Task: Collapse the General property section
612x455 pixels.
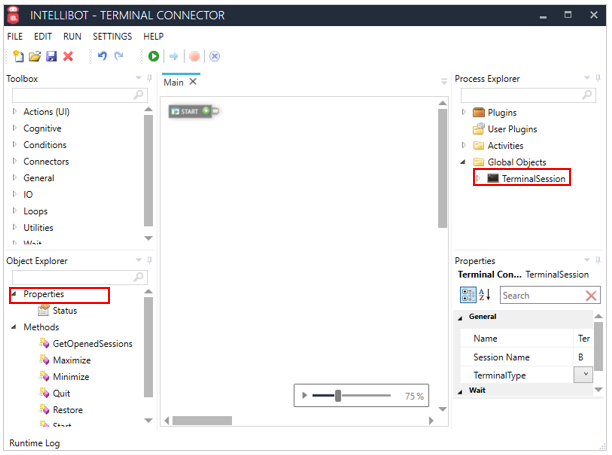Action: [461, 317]
